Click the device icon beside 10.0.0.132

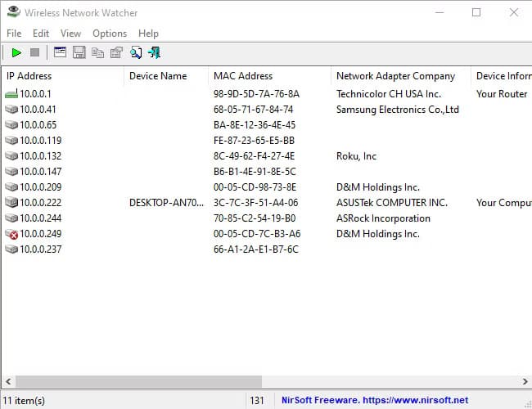(x=11, y=156)
